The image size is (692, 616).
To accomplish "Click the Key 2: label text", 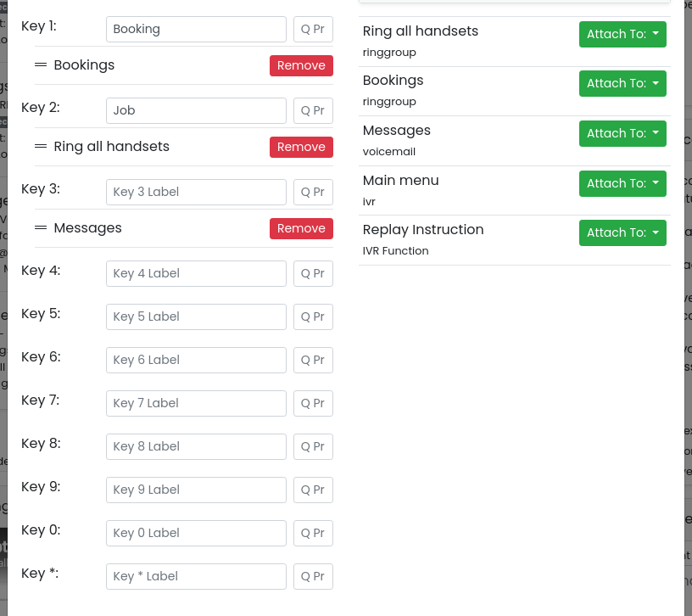I will click(41, 107).
